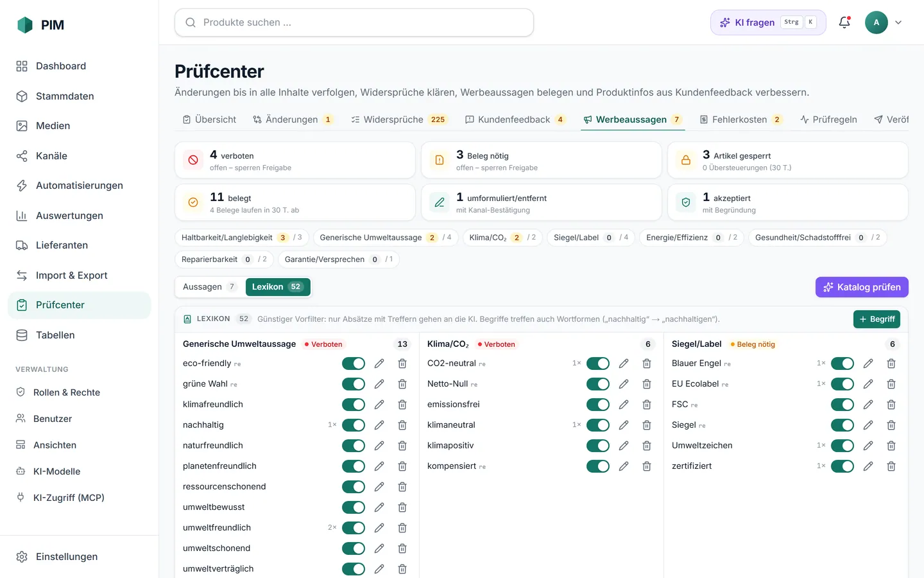Switch to the Änderungen tab
This screenshot has width=924, height=578.
tap(293, 119)
